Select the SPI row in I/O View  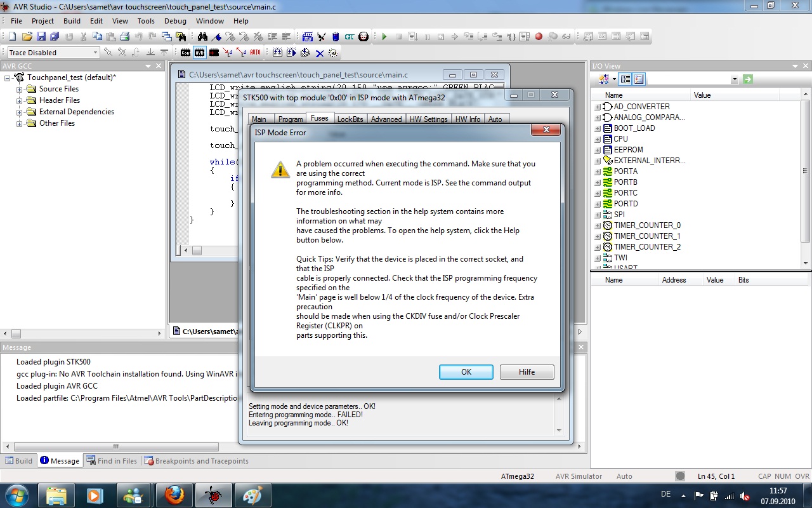619,215
